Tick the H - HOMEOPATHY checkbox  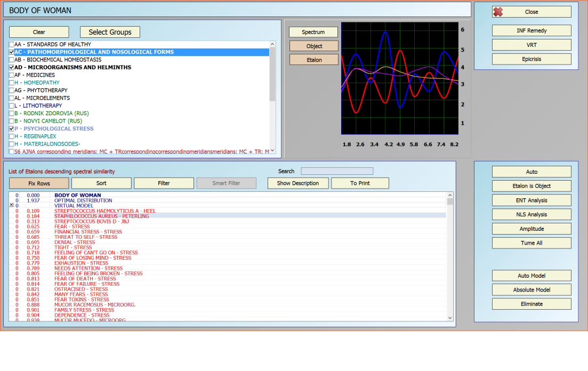click(12, 83)
